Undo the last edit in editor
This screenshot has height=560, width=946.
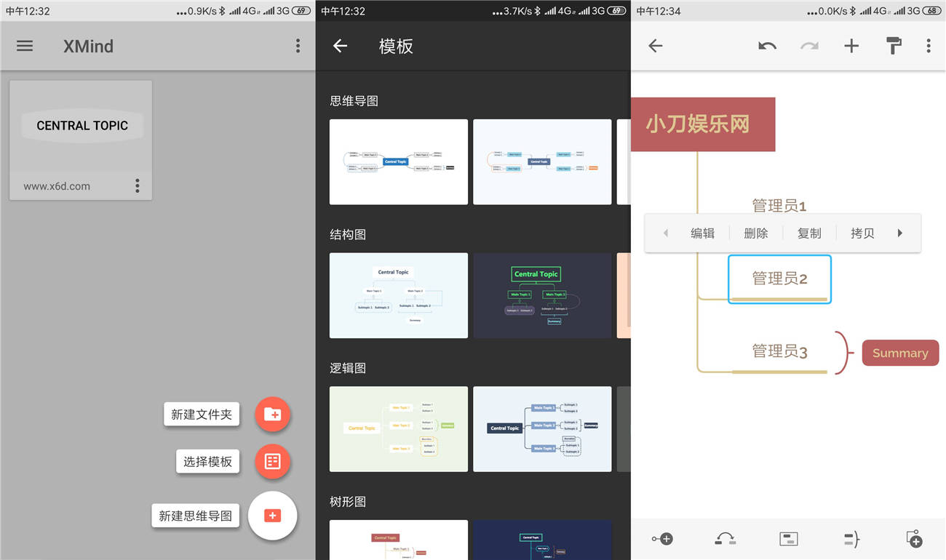point(767,46)
